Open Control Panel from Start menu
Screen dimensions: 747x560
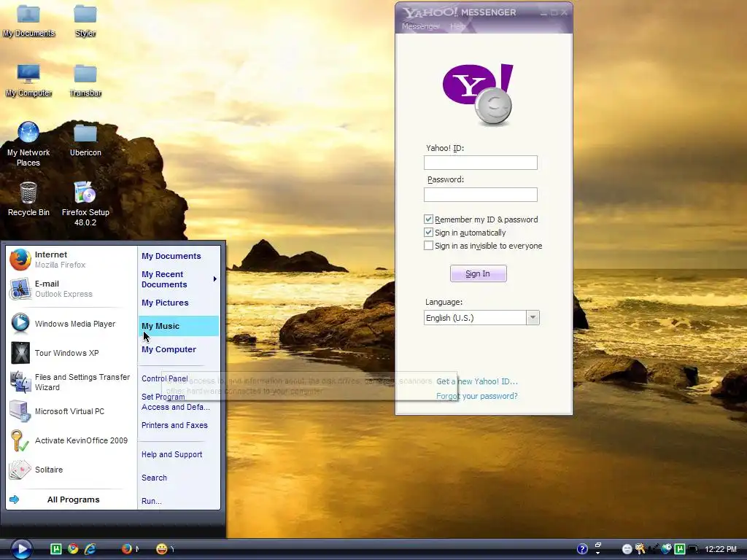click(165, 378)
